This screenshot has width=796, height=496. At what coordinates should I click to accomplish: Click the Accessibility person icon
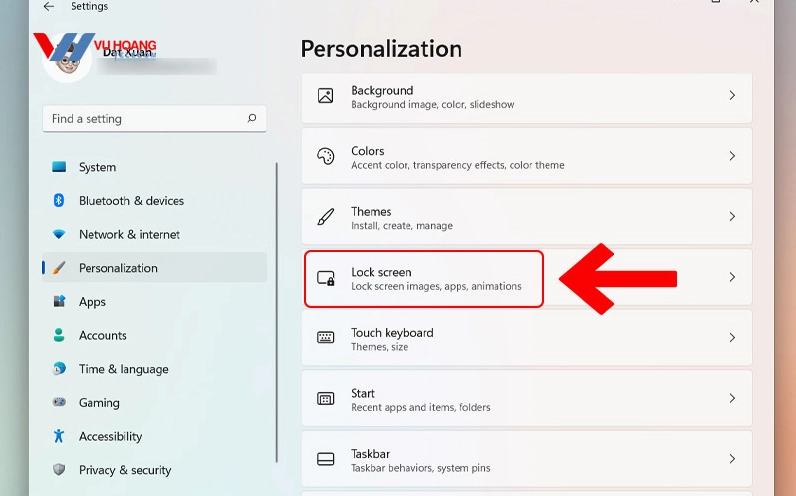[x=59, y=436]
